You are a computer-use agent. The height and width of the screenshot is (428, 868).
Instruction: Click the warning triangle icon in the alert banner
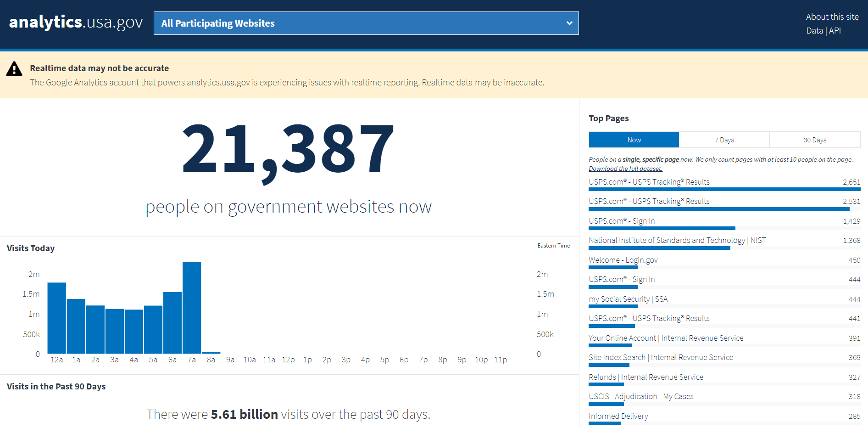(x=14, y=69)
